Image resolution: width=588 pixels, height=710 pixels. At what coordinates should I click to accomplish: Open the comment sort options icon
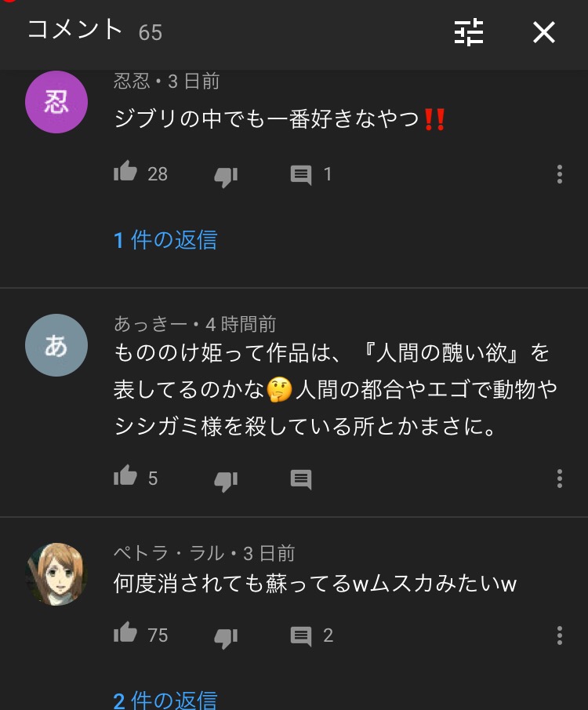(469, 32)
